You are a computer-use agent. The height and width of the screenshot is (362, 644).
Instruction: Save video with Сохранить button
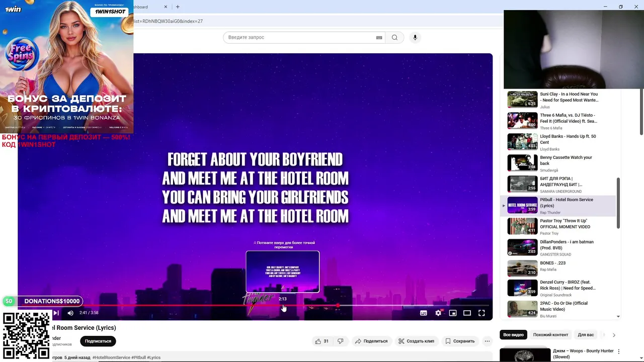pos(460,341)
